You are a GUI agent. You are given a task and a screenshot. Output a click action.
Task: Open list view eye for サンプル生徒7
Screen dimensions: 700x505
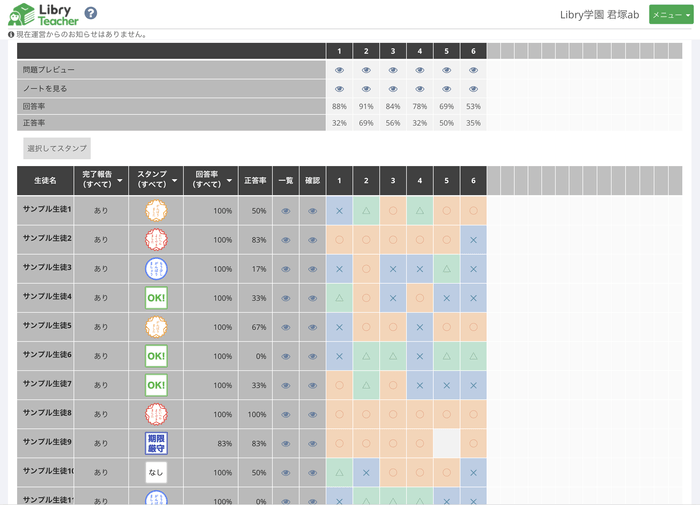tap(286, 385)
